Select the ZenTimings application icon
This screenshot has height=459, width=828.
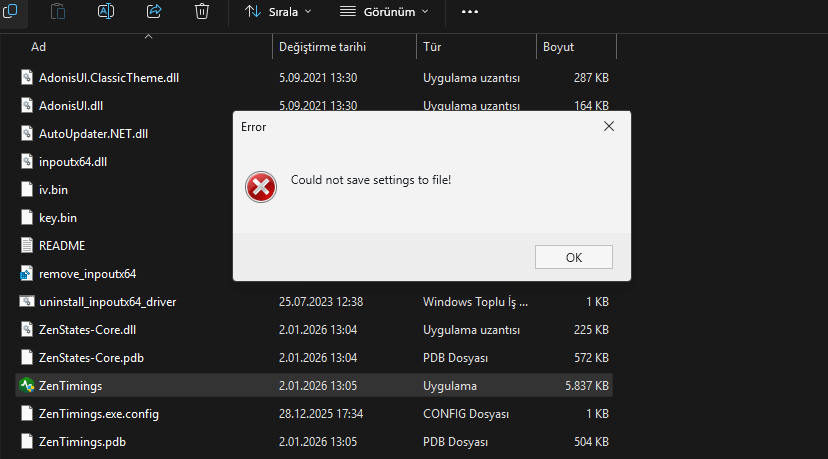tap(26, 386)
